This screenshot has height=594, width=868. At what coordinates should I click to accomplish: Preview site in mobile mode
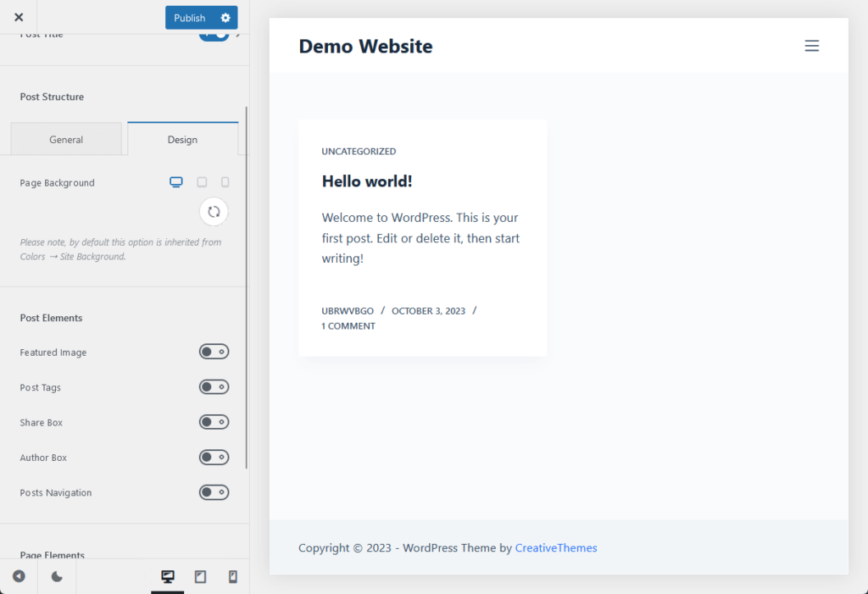pos(233,576)
